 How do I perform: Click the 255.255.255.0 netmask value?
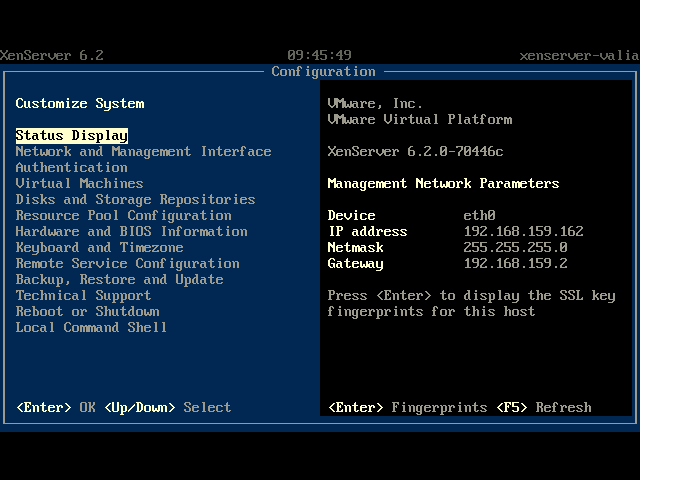[515, 247]
